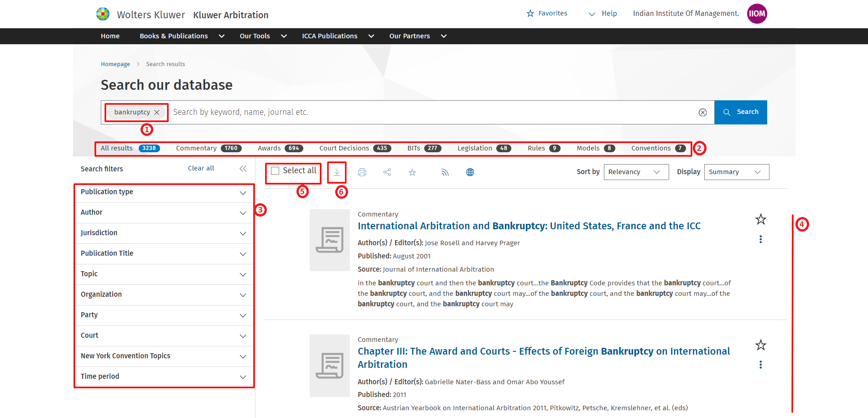The height and width of the screenshot is (418, 868).
Task: Download selected results icon
Action: (337, 172)
